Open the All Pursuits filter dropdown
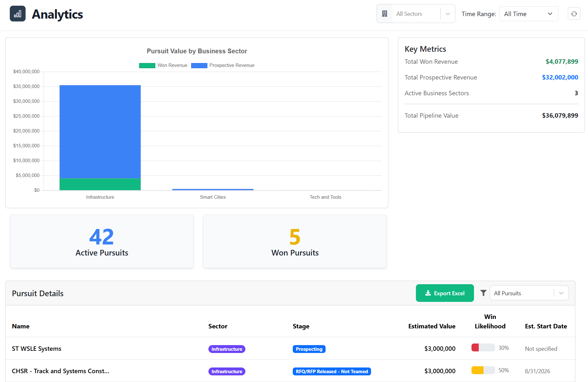 (529, 293)
